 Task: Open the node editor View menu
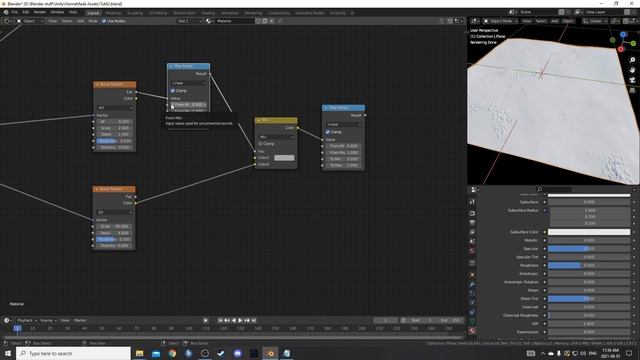click(x=53, y=21)
